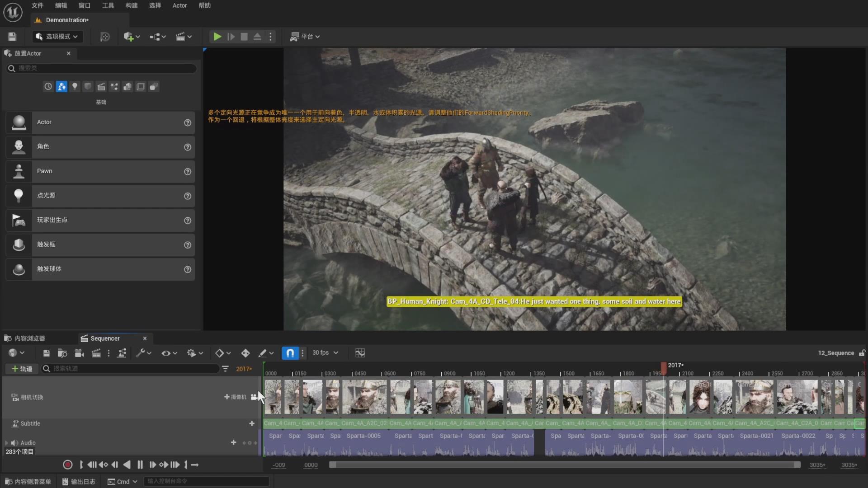The image size is (868, 488).
Task: Toggle camera lock icon on 相机切换 track
Action: (254, 397)
